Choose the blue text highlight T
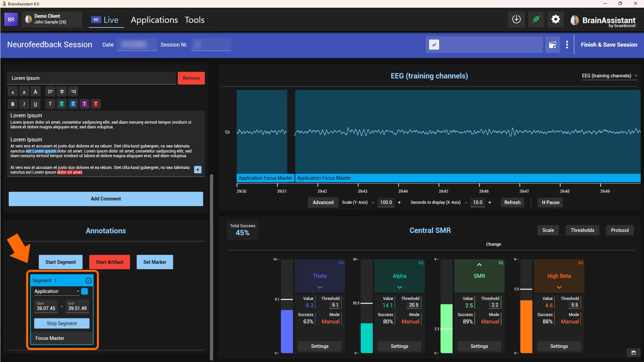The height and width of the screenshot is (362, 644). point(73,104)
